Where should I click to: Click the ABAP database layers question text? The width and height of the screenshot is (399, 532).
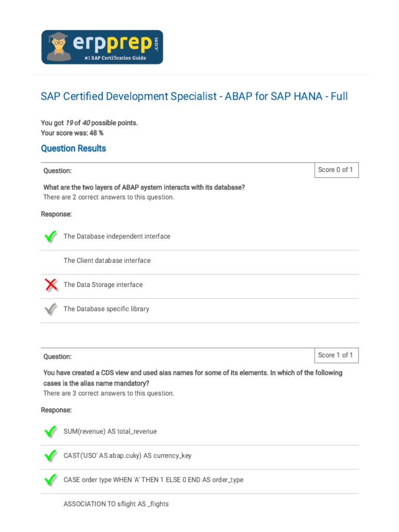pos(144,188)
